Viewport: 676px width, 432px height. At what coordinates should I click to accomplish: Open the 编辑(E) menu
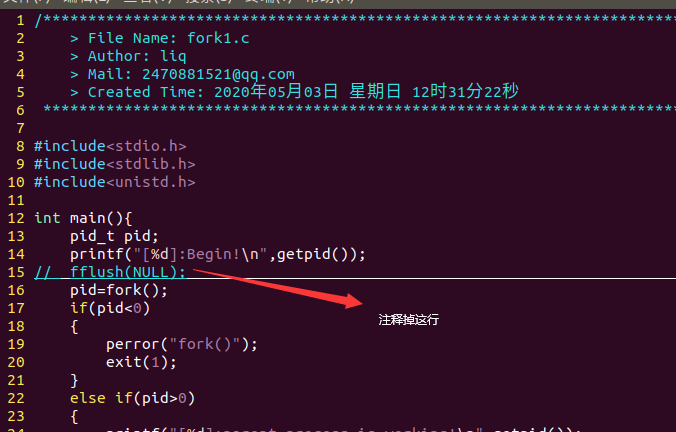(x=86, y=2)
